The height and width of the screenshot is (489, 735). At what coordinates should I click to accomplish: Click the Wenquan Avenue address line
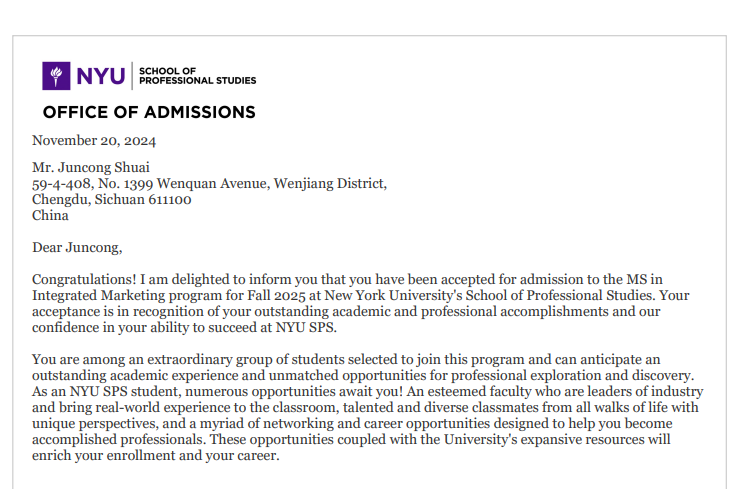[209, 183]
